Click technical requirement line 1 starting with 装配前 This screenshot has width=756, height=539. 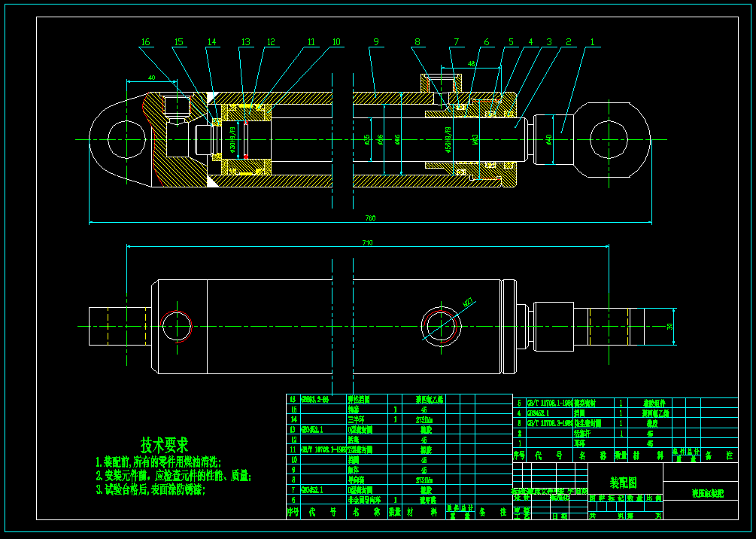click(x=159, y=461)
